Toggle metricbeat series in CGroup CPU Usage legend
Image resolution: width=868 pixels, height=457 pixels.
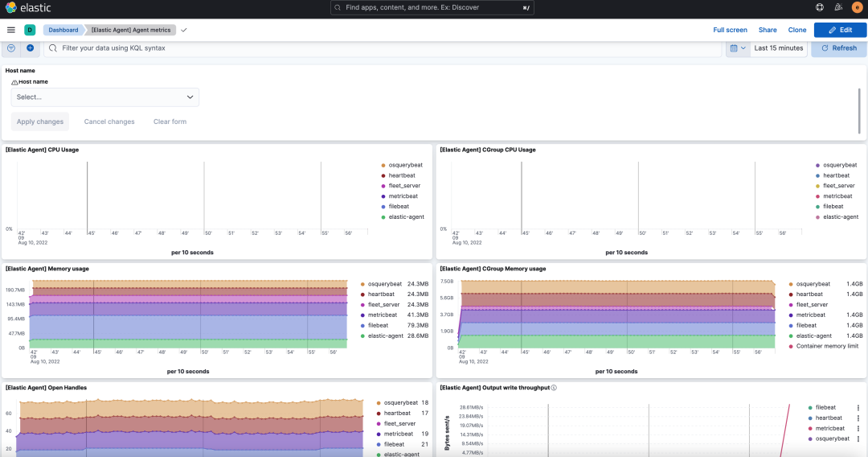coord(837,196)
